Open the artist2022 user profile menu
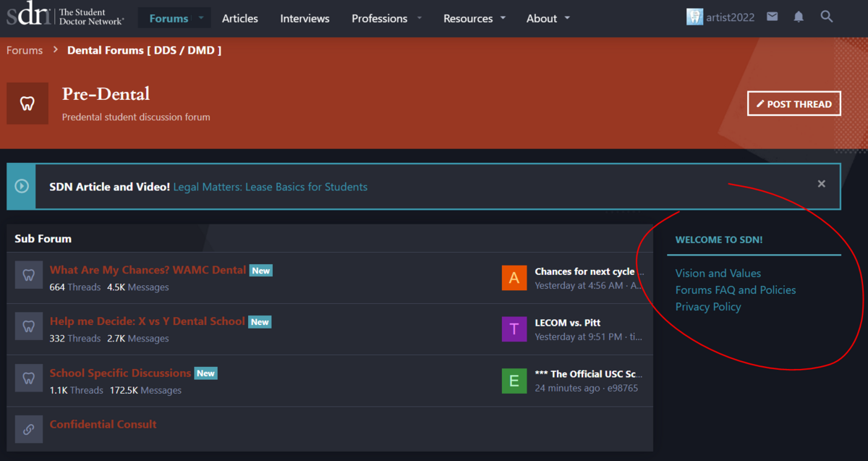 [721, 17]
